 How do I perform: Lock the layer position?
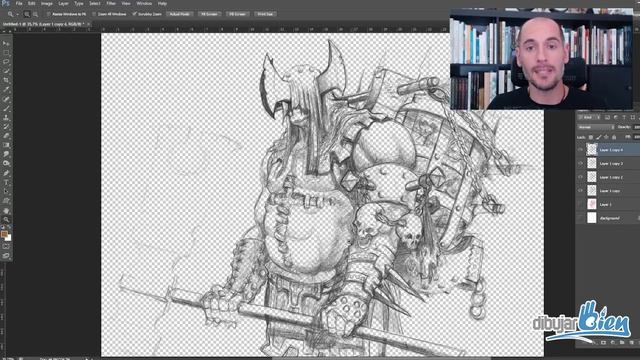tap(606, 137)
